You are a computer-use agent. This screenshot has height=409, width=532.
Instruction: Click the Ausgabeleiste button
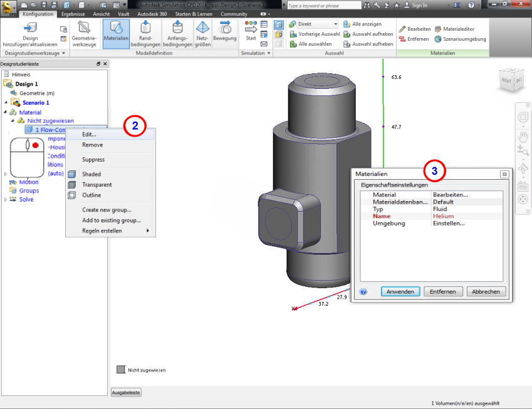click(x=126, y=392)
